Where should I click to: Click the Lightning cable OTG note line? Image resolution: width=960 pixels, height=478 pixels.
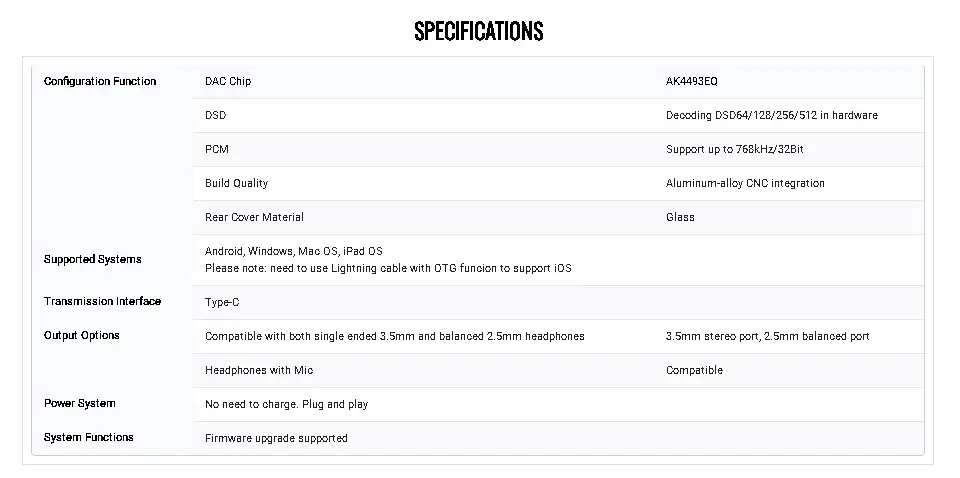tap(388, 268)
